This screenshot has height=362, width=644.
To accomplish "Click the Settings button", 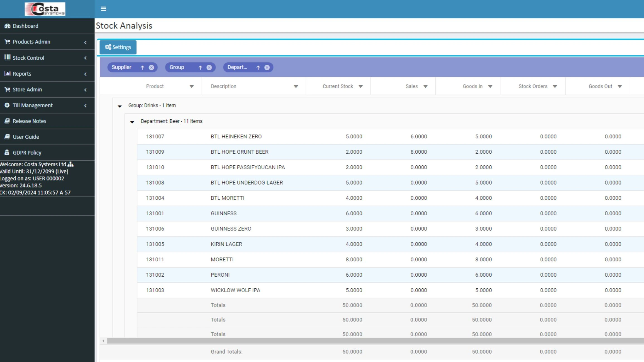I will [118, 47].
